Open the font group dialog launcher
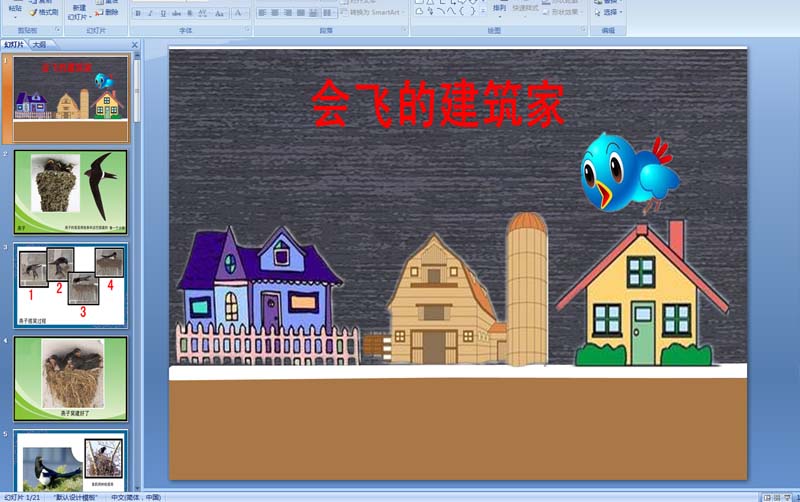The height and width of the screenshot is (502, 800). pos(247,30)
